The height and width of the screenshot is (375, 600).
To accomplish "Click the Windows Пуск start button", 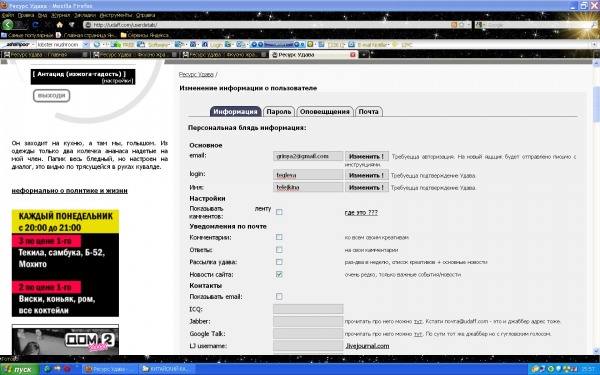I will (x=20, y=369).
